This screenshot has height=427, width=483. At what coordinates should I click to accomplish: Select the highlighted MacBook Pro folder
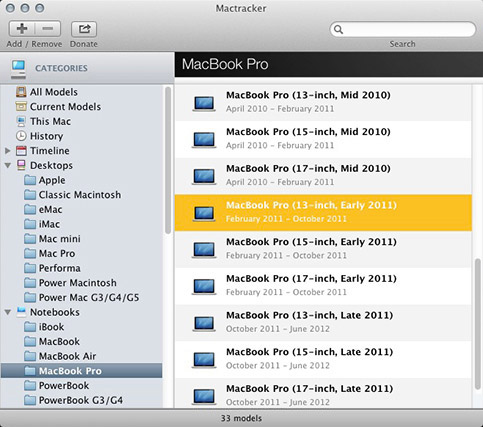pyautogui.click(x=81, y=371)
